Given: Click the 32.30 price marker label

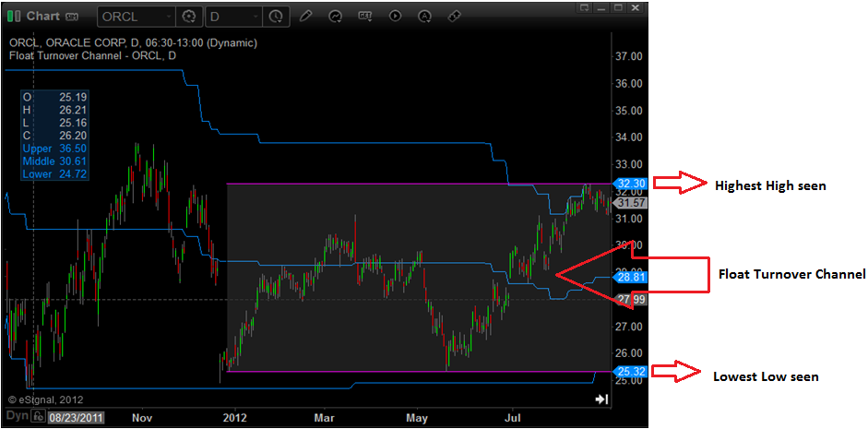Looking at the screenshot, I should tap(629, 182).
